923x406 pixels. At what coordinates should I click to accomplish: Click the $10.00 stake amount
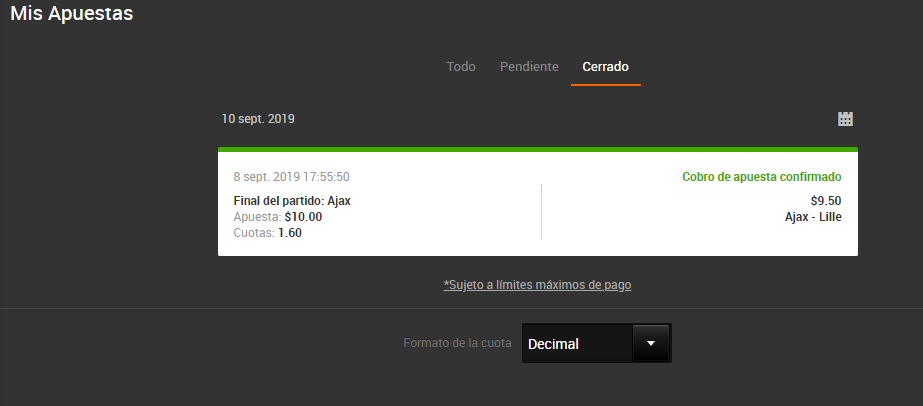[303, 217]
